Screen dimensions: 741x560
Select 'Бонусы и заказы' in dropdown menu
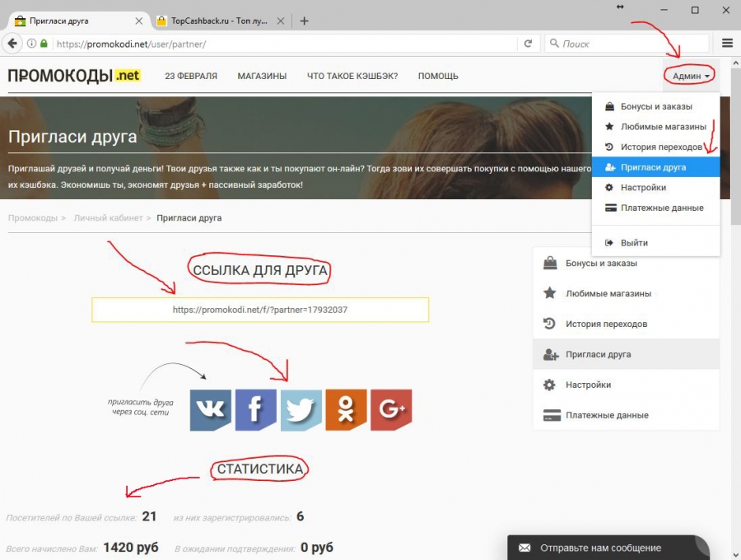[656, 106]
